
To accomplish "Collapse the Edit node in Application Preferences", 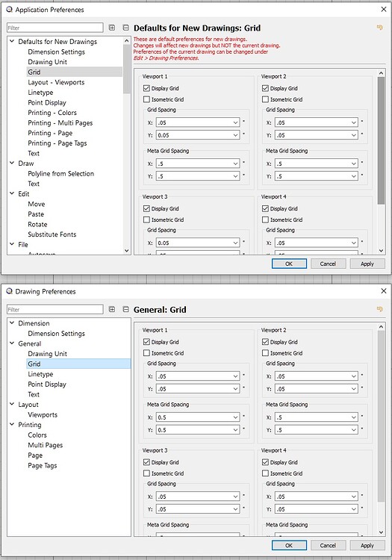I will click(x=12, y=193).
